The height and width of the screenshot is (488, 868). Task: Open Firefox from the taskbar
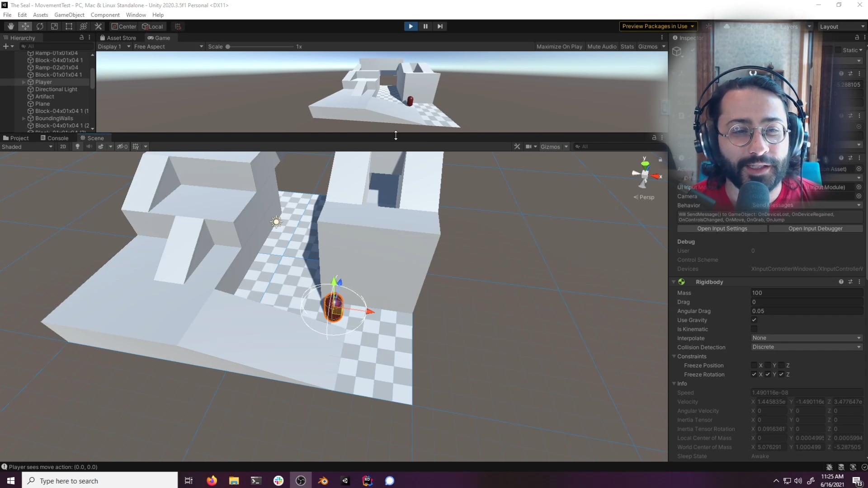212,481
